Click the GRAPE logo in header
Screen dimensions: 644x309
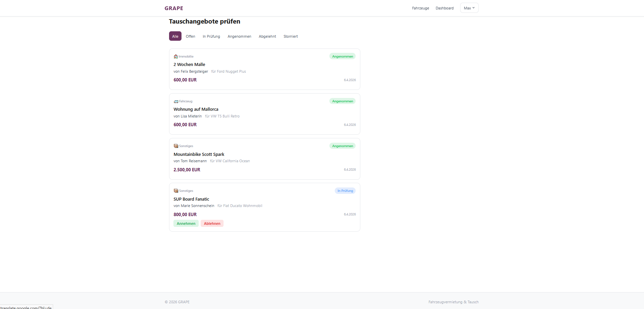pyautogui.click(x=174, y=8)
